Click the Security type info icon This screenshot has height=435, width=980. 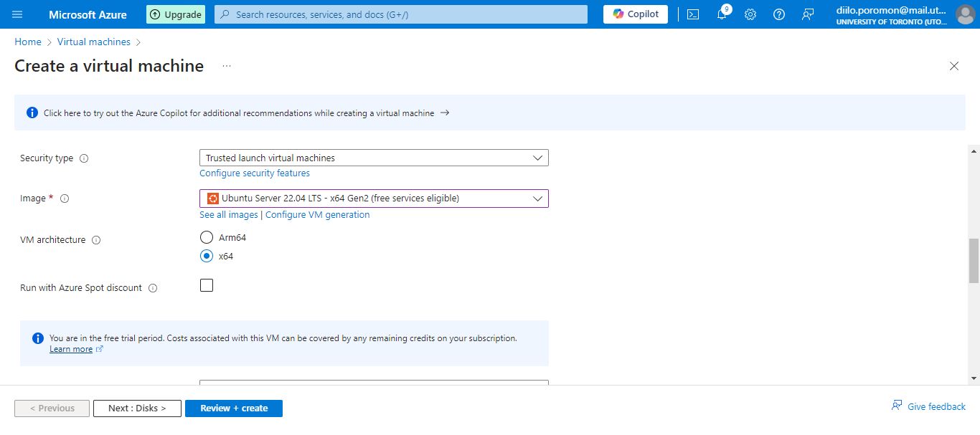pyautogui.click(x=84, y=158)
